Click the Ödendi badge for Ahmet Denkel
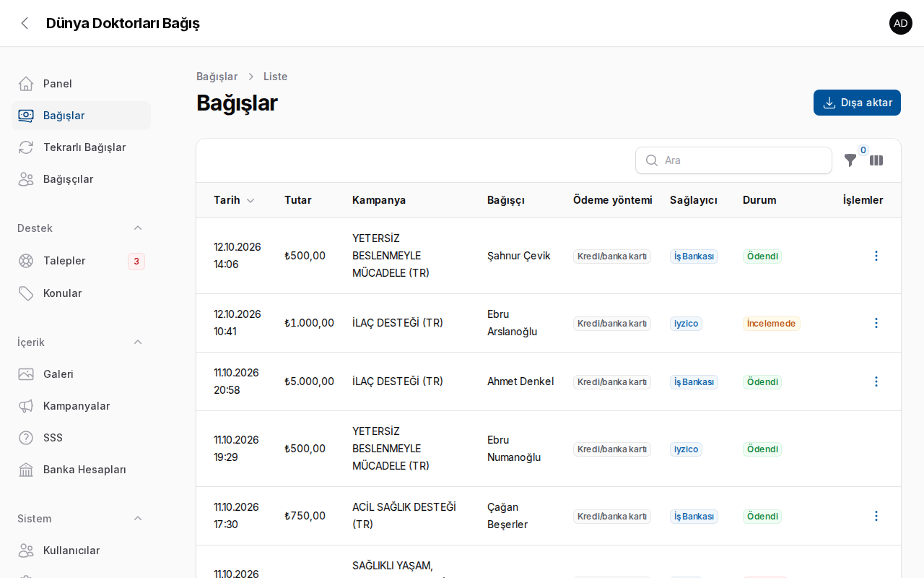The height and width of the screenshot is (578, 924). click(x=762, y=382)
